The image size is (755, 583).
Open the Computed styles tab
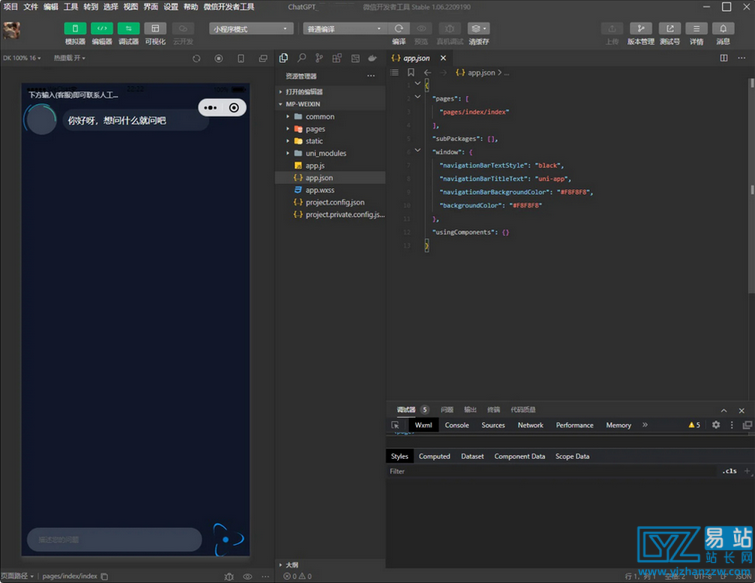point(434,456)
